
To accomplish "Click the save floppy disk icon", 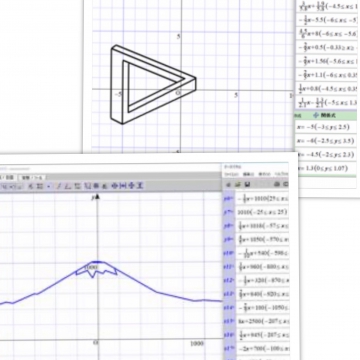I will [247, 184].
